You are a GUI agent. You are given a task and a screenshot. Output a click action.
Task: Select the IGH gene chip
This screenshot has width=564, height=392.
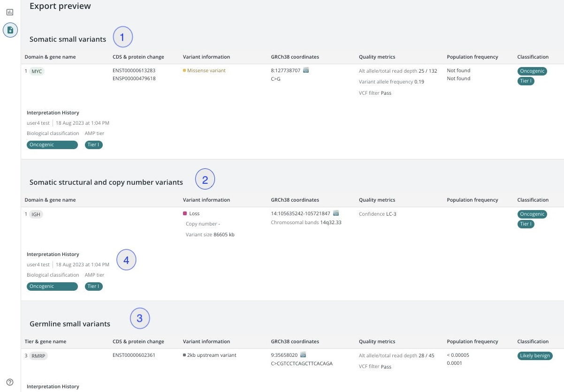tap(35, 214)
